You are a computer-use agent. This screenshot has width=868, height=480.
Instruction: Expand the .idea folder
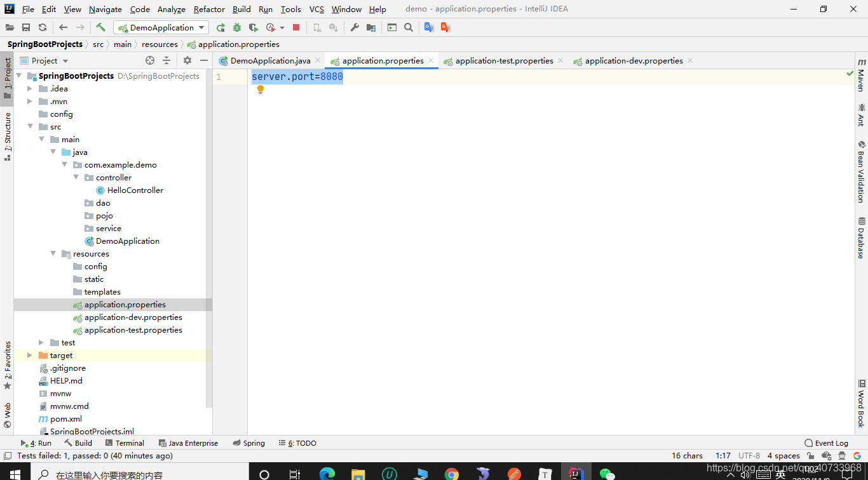click(30, 88)
